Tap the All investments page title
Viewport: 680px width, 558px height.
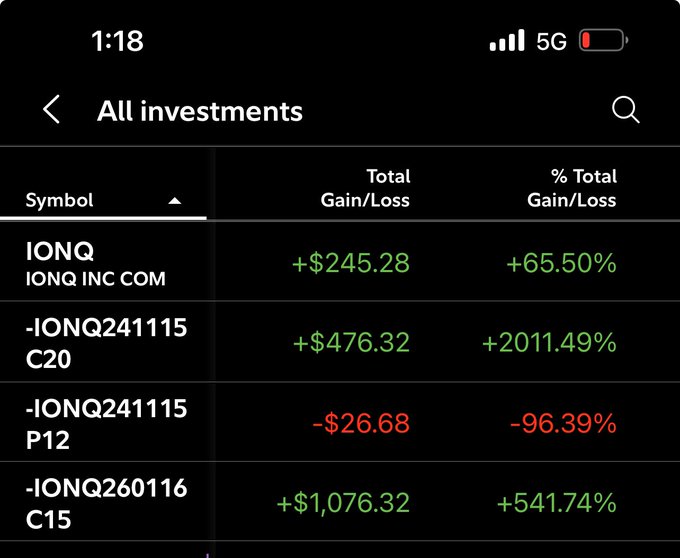pos(200,111)
